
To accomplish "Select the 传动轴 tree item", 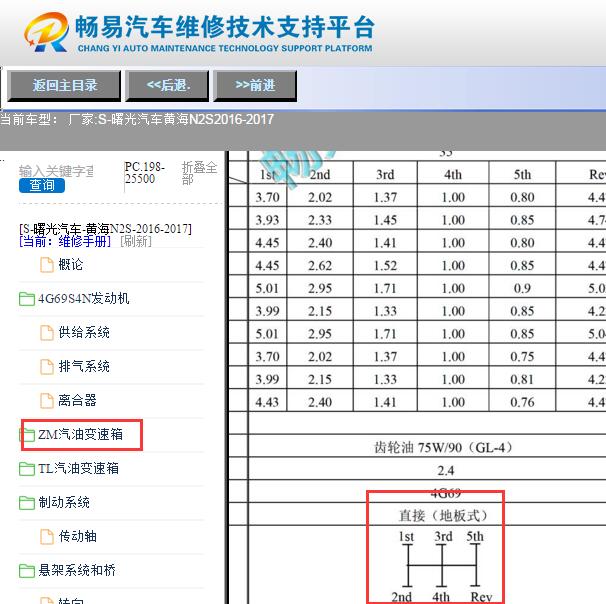I will tap(77, 537).
